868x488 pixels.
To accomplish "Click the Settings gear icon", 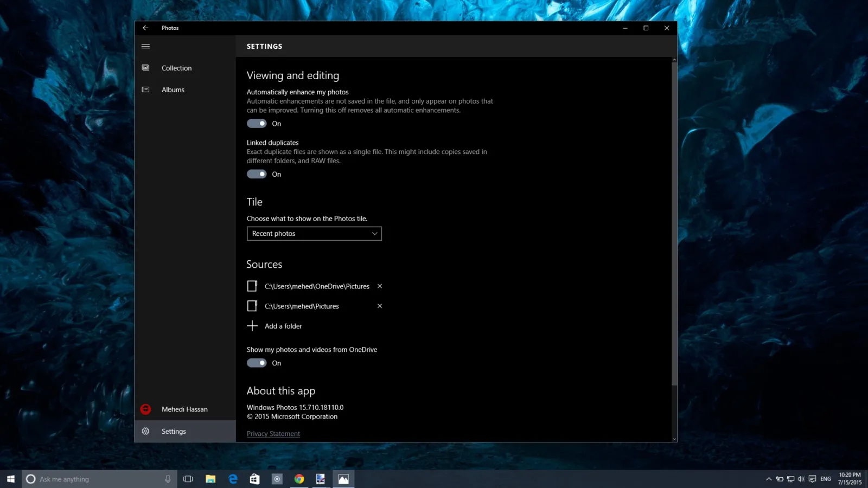I will coord(145,432).
